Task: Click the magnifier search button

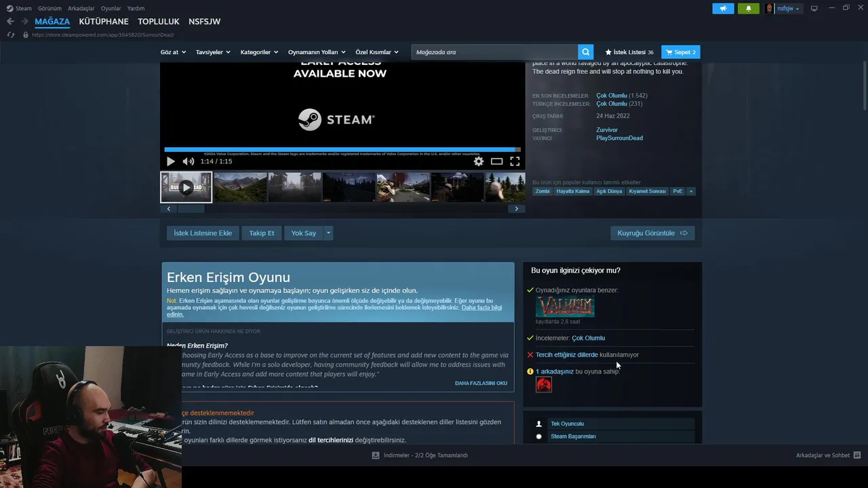Action: click(586, 52)
